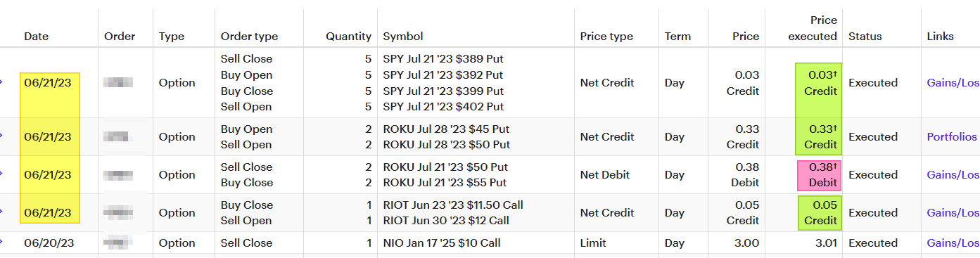This screenshot has height=258, width=980.
Task: Expand the SPY Jul 21 order row arrow
Action: [1, 83]
